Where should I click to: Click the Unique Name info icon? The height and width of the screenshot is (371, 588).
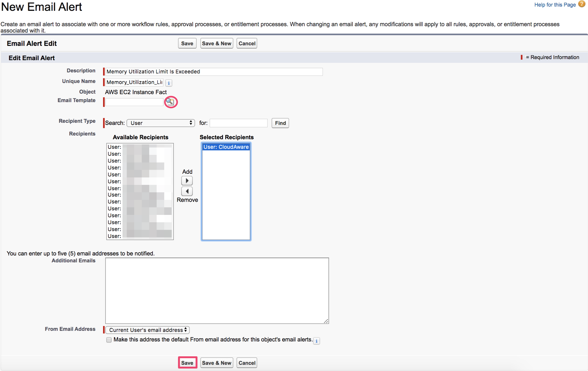click(x=169, y=83)
